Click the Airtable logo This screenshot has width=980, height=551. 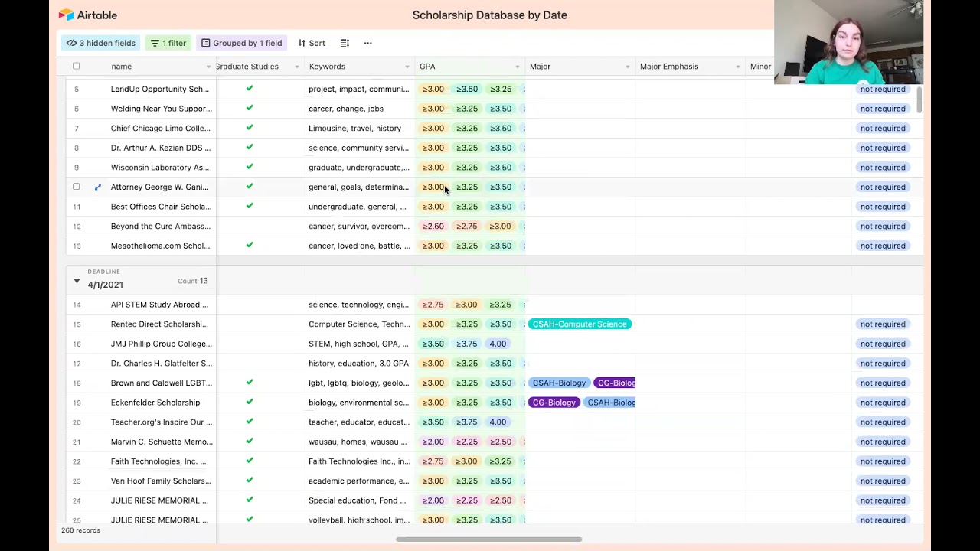[87, 15]
